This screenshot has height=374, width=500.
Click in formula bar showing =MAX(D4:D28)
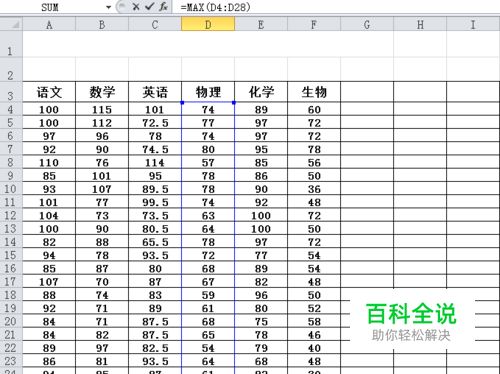click(337, 7)
